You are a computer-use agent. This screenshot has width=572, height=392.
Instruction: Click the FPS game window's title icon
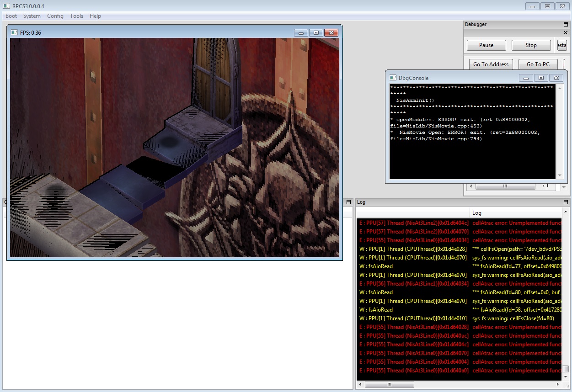[x=14, y=32]
